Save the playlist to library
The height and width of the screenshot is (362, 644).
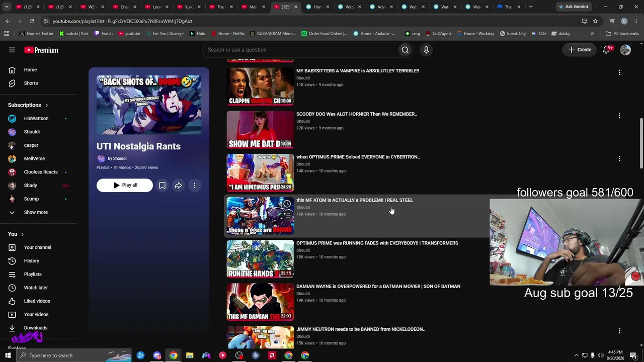coord(162,186)
